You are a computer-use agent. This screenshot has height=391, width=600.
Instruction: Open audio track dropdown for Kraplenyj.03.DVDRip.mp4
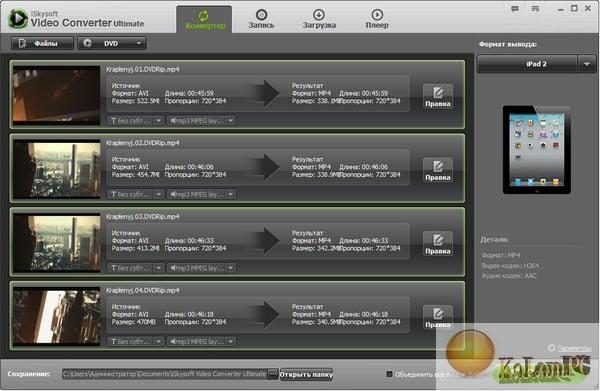click(x=201, y=268)
